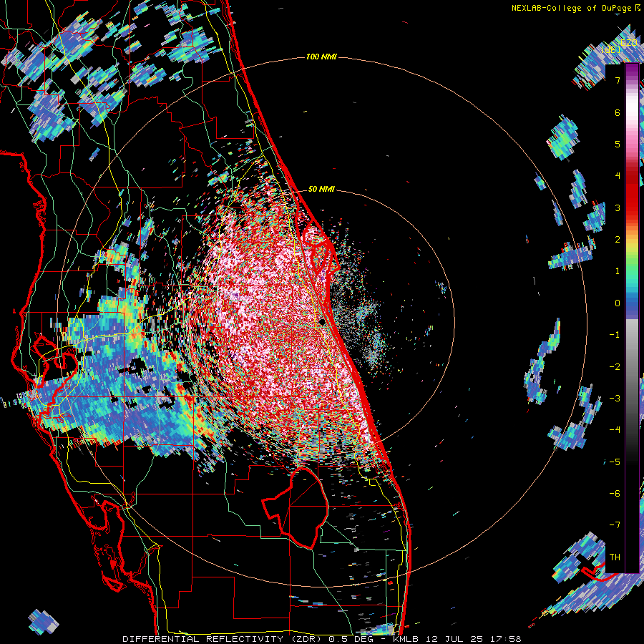Viewport: 644px width, 644px height.
Task: Click the TH label below the scale
Action: point(615,557)
